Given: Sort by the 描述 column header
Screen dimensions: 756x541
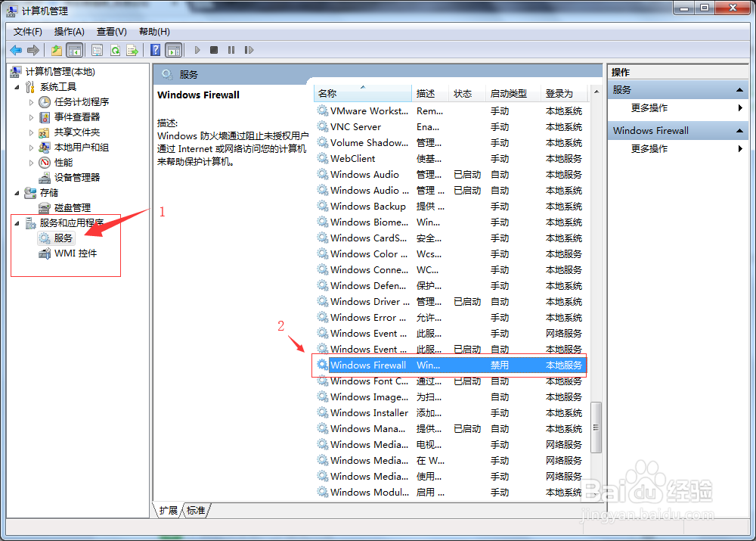Looking at the screenshot, I should pos(430,94).
